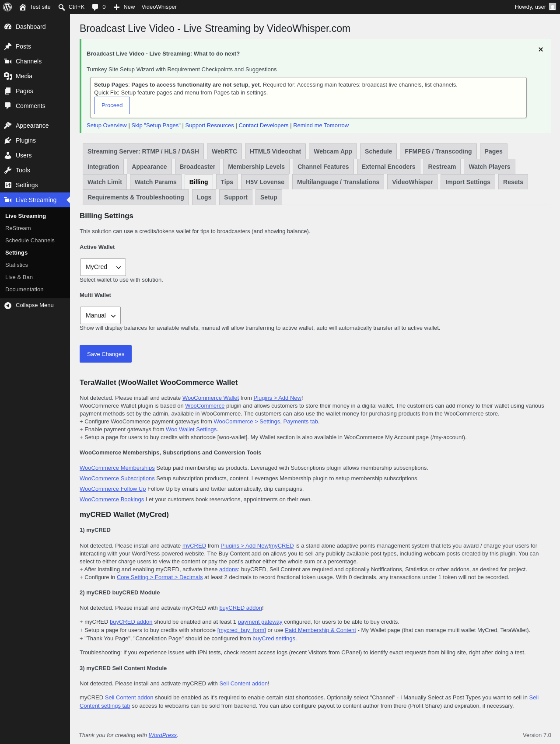
Task: Open the Multilanguage / Translations tab
Action: coord(338,182)
